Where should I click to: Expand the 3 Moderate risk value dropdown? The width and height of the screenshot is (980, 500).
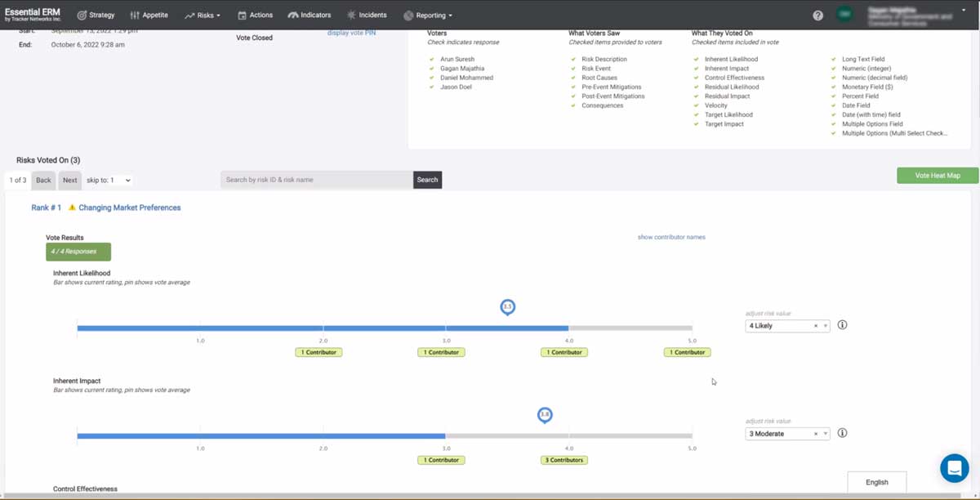[x=826, y=434]
